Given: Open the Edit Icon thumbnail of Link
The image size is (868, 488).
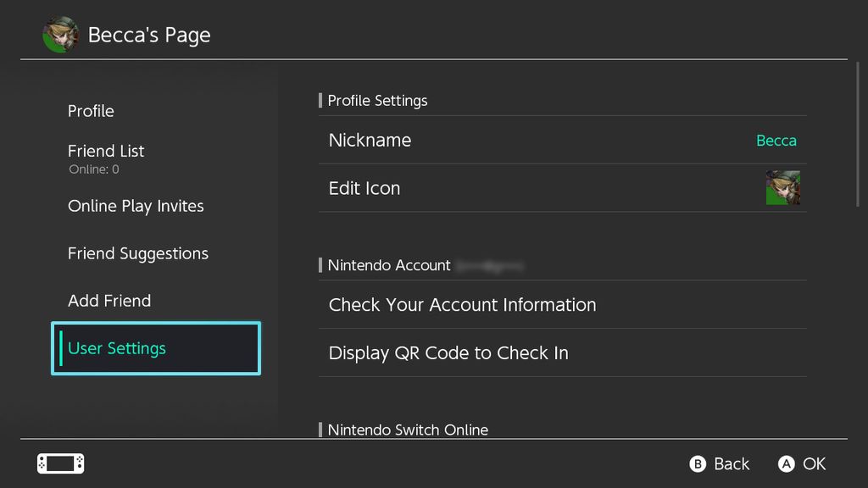Looking at the screenshot, I should coord(781,187).
